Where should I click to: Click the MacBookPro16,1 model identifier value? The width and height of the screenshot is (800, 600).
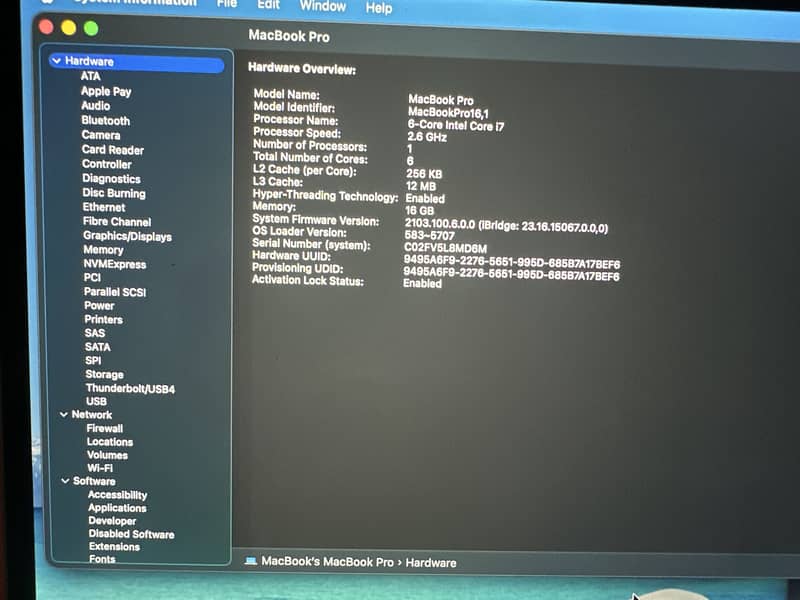[x=448, y=113]
